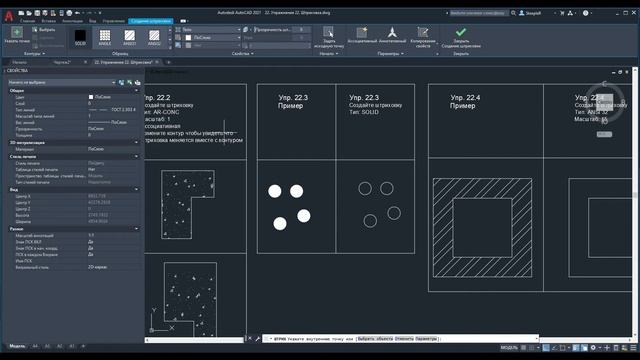Choose the ANSI31 hatch pattern
The image size is (640, 360).
click(129, 37)
